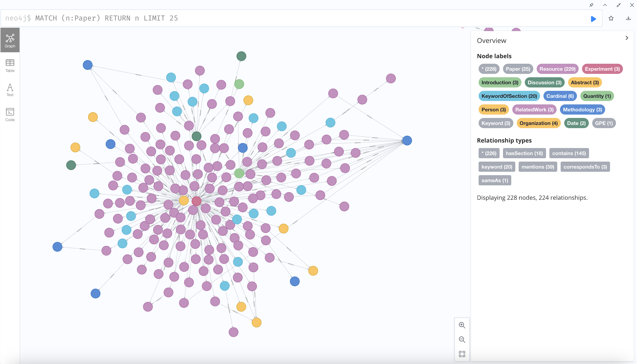Zoom out of the graph

tap(462, 340)
